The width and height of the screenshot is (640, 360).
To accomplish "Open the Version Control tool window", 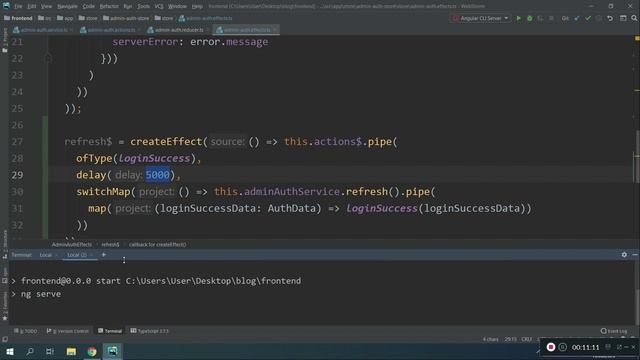I will (67, 331).
